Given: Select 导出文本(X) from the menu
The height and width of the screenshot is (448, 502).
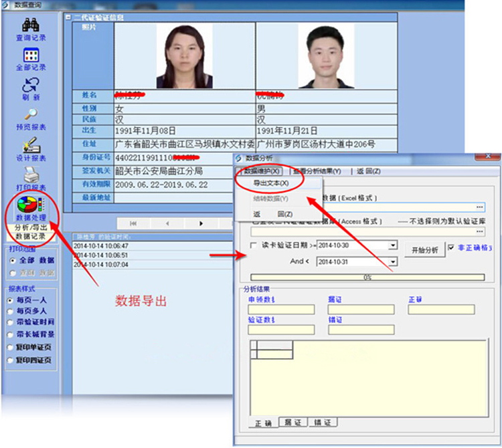Looking at the screenshot, I should point(270,183).
